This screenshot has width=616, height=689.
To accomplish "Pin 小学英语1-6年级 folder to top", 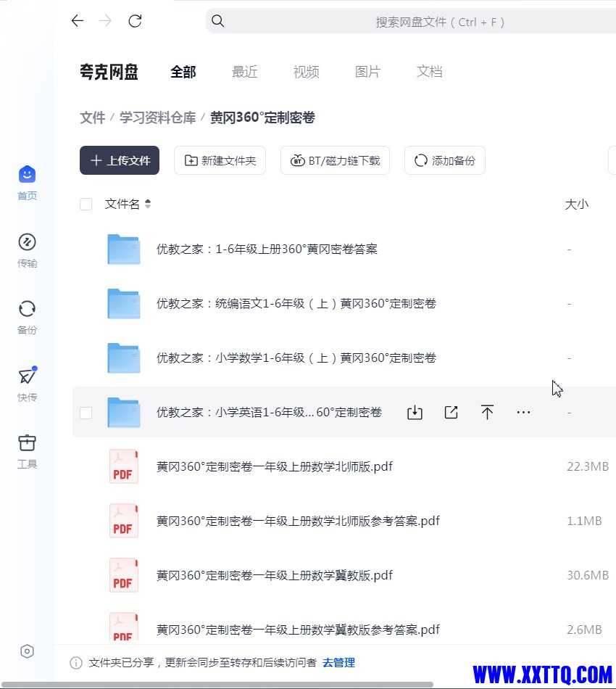I will 487,412.
